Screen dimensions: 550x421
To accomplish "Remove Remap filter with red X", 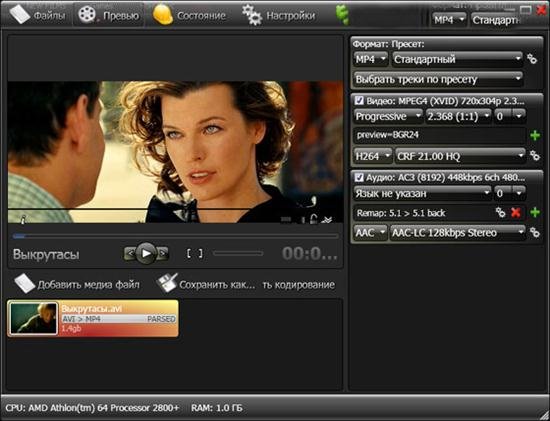I will click(516, 213).
